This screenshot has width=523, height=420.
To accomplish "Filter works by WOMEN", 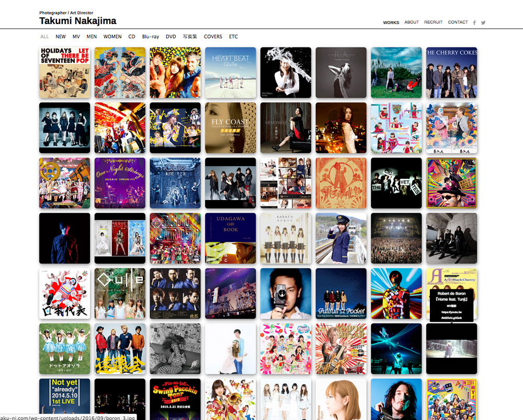I will tap(112, 37).
